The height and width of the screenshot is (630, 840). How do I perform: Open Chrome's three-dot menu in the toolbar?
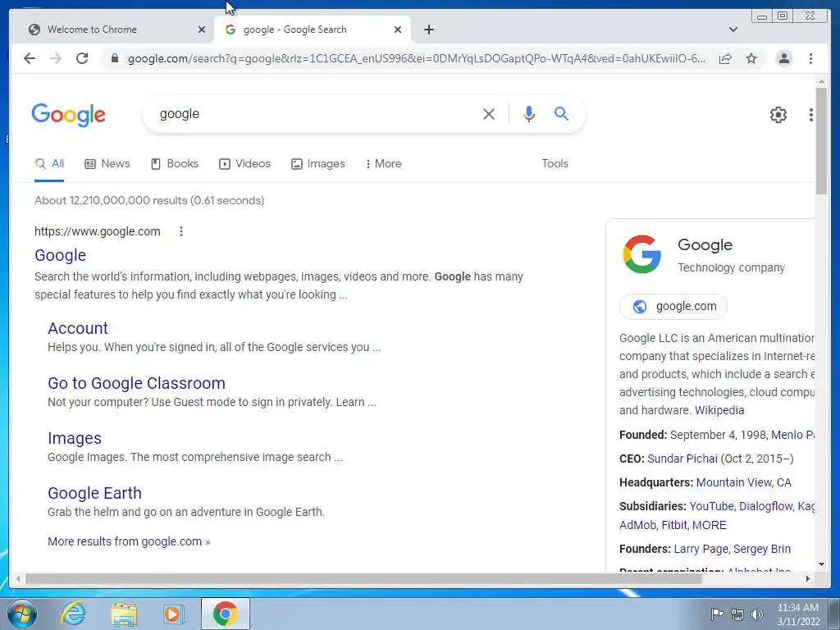[x=810, y=58]
